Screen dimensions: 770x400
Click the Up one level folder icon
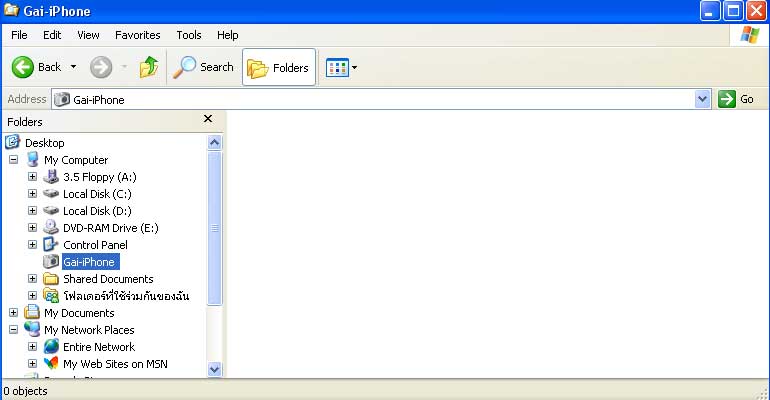point(149,67)
